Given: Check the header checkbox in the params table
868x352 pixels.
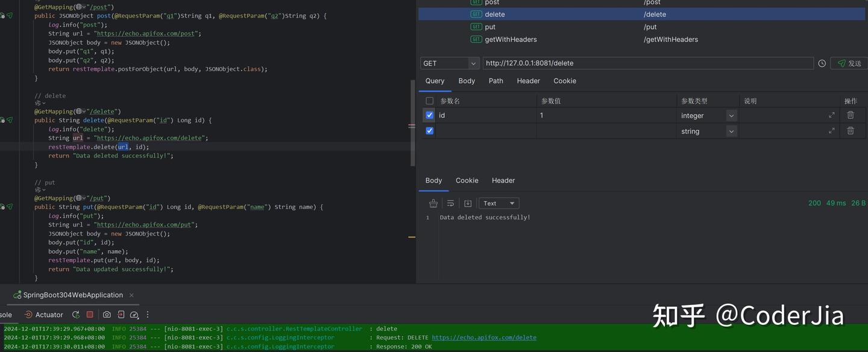Looking at the screenshot, I should 429,100.
